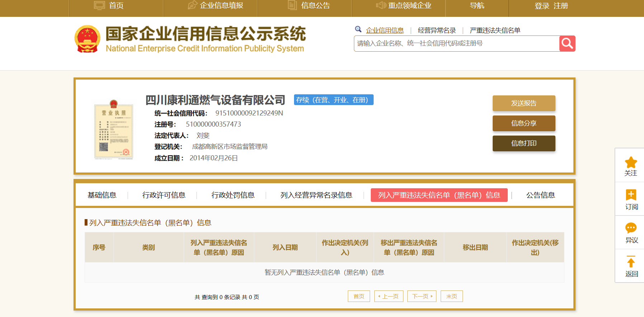Click the 暂无列入严重违法失信名单 empty row message
The image size is (644, 317).
(x=324, y=273)
